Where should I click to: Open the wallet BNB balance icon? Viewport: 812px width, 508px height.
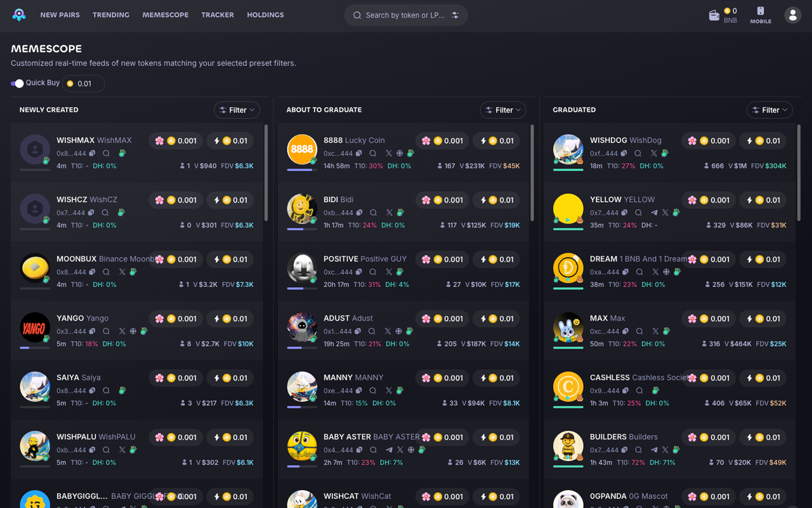pyautogui.click(x=714, y=15)
